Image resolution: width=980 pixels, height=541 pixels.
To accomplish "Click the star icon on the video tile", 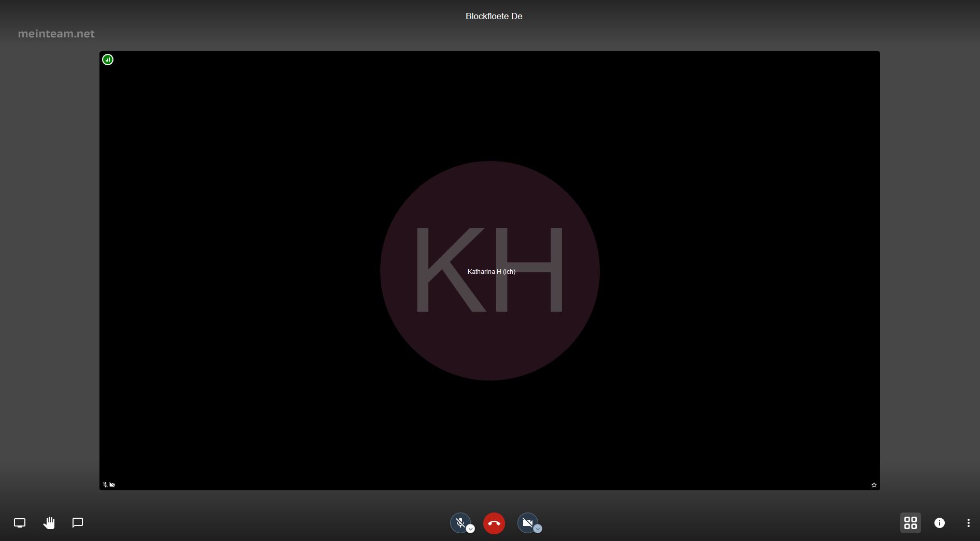I will click(874, 485).
